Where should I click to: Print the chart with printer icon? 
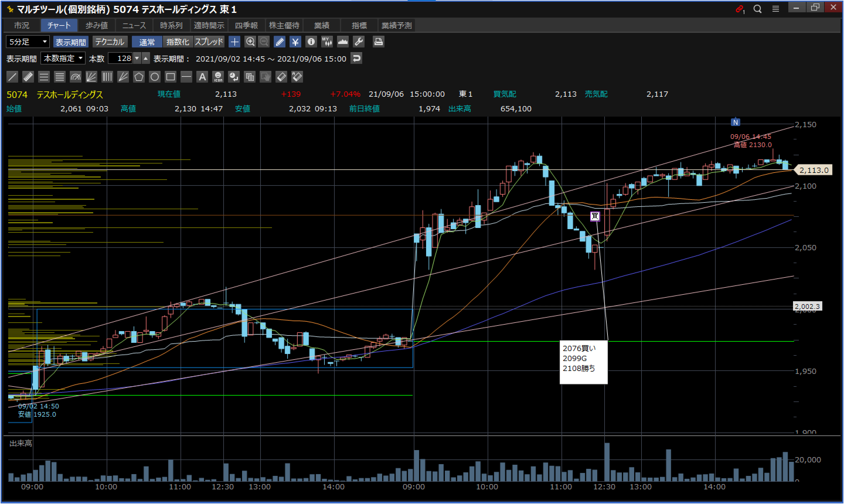(378, 42)
